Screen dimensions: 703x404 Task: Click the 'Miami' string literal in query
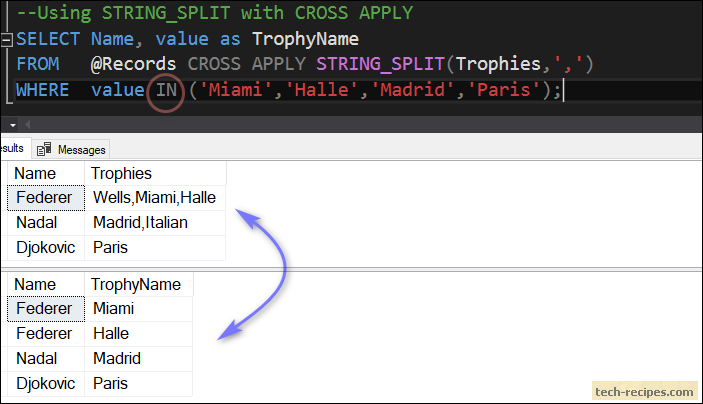[235, 90]
